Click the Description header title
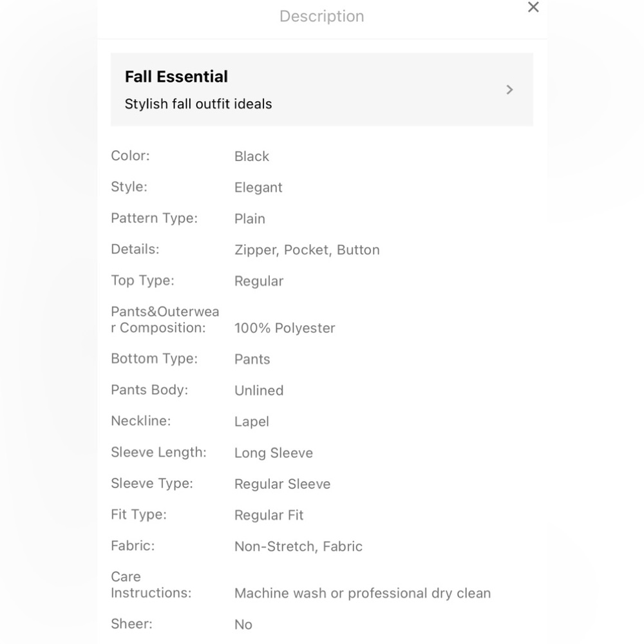644x644 pixels. tap(321, 16)
